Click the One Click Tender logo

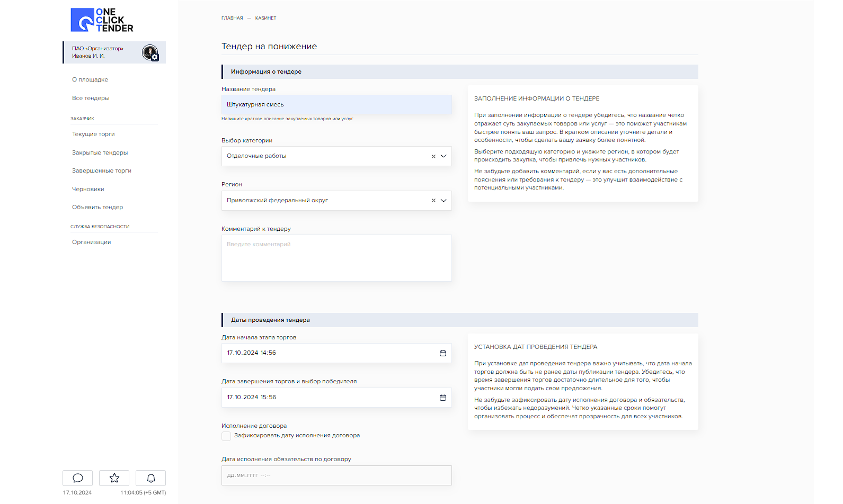102,20
